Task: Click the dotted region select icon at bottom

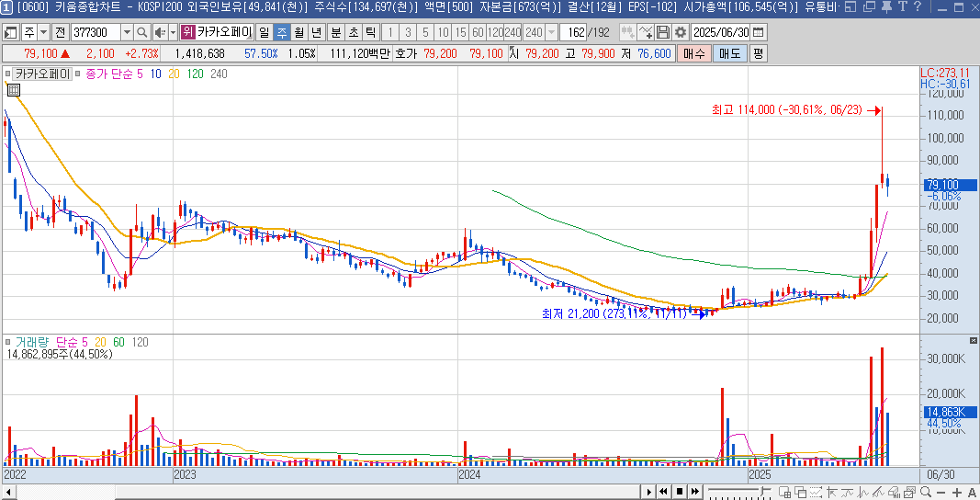Action: point(816,492)
